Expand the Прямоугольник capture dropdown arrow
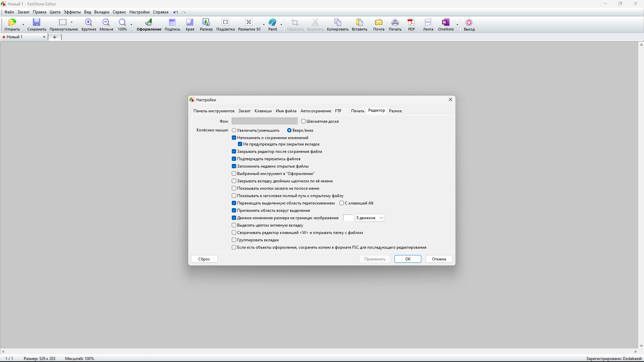 tap(71, 22)
